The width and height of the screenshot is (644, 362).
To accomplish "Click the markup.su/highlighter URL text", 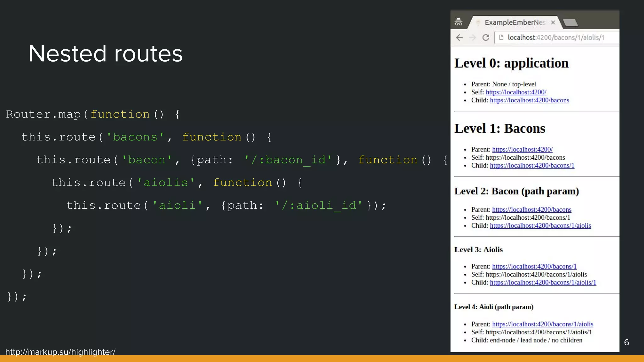I will click(60, 352).
